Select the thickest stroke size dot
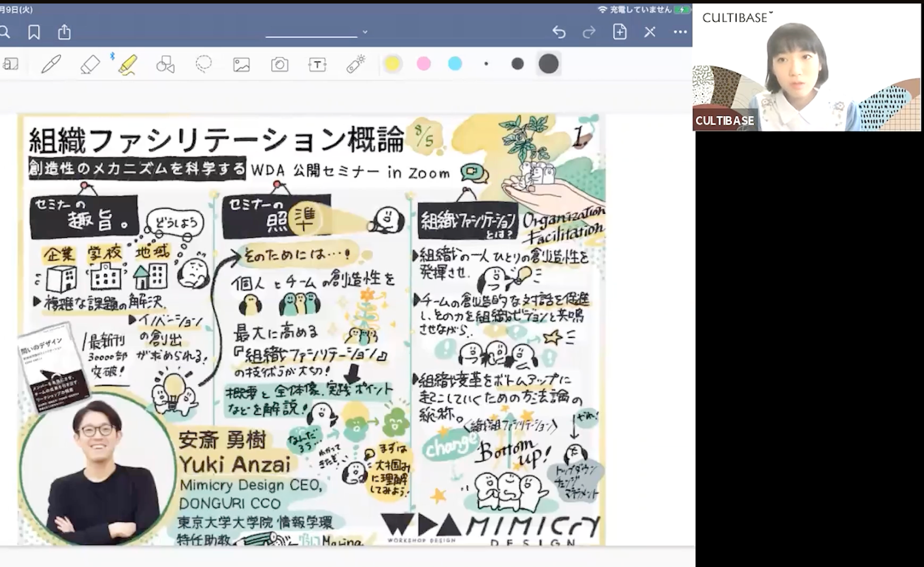924x567 pixels. click(549, 64)
